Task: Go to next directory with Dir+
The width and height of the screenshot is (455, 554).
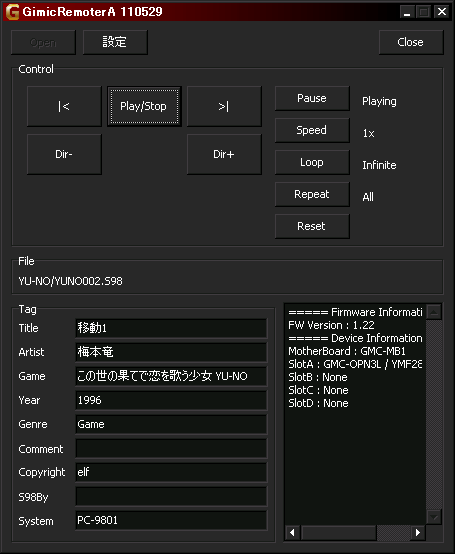Action: pyautogui.click(x=224, y=154)
